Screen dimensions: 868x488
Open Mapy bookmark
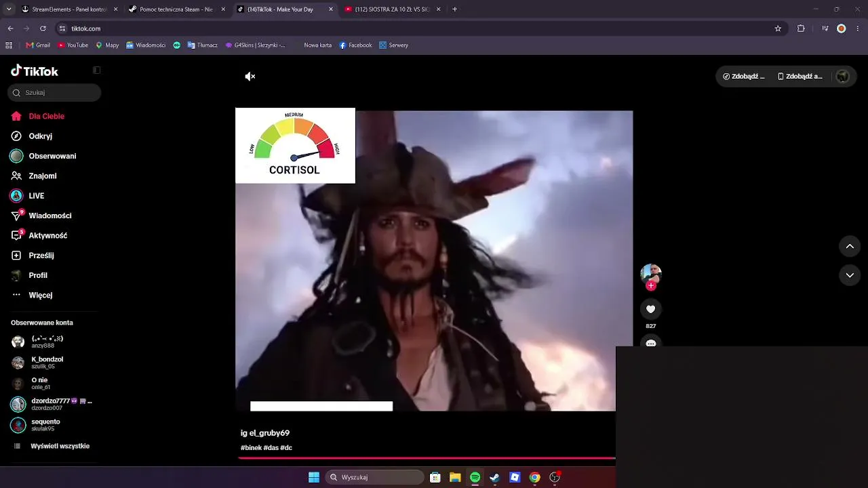[107, 45]
